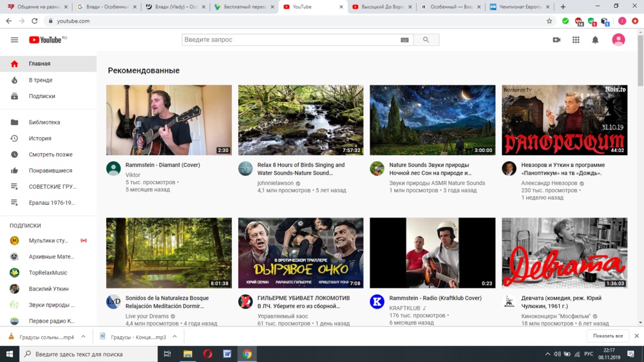Screen dimensions: 644x362
Task: Open the ГИЛЬЕРМЕ УБИВАЕТ ЛОКОМОТИВ video title
Action: tap(303, 302)
